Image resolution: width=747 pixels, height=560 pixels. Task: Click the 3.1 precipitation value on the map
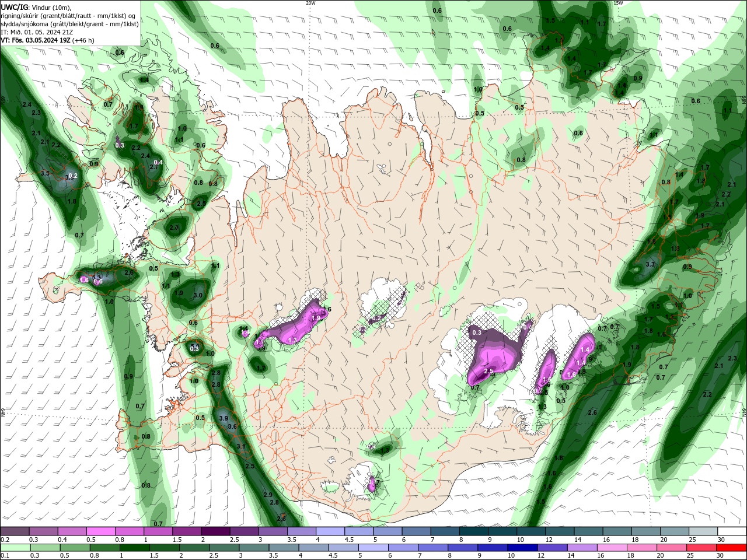242,446
